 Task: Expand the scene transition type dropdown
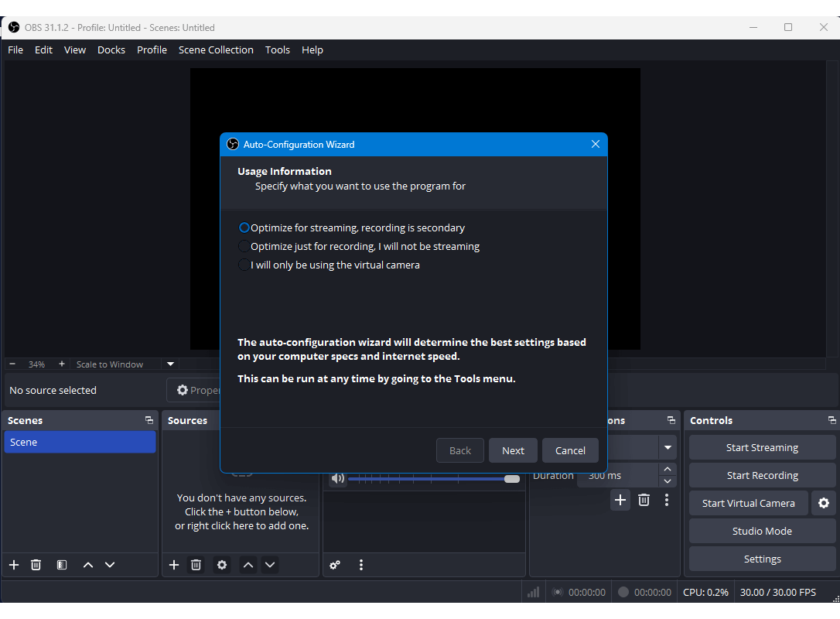pyautogui.click(x=668, y=447)
